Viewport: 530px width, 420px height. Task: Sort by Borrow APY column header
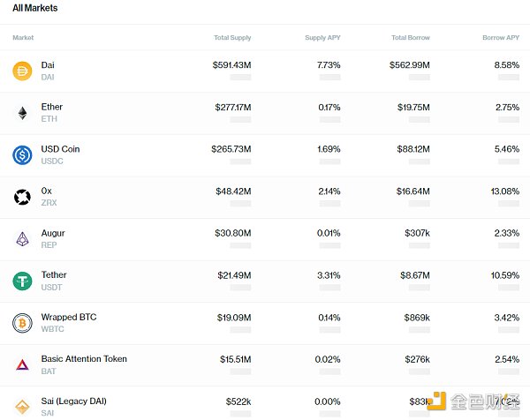[x=500, y=38]
